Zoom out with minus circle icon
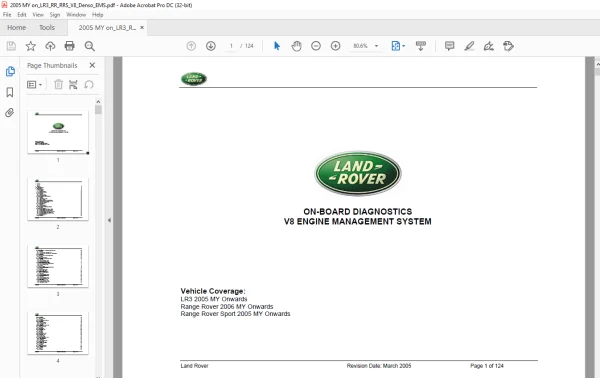The image size is (600, 378). click(316, 46)
